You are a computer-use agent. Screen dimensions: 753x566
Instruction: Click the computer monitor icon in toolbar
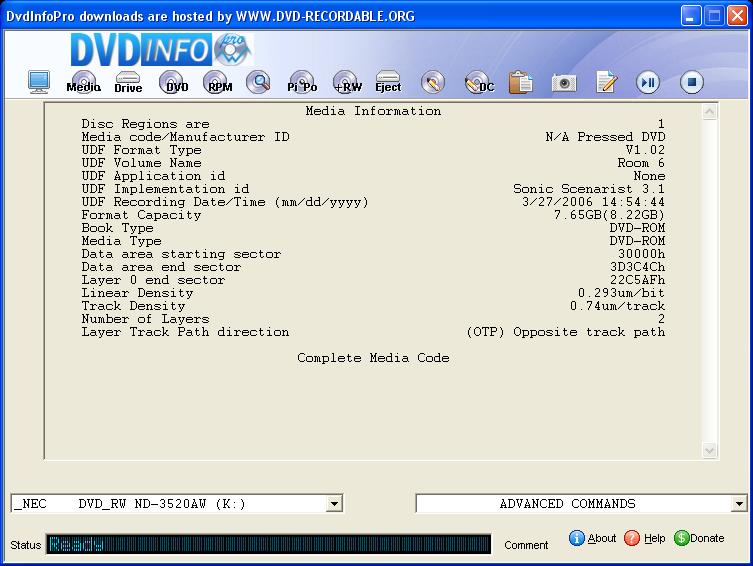39,82
